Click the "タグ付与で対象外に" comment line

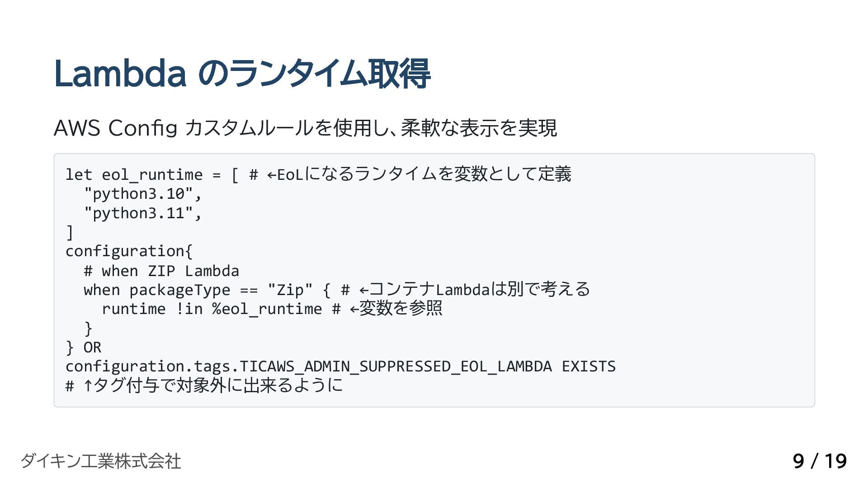(x=204, y=385)
